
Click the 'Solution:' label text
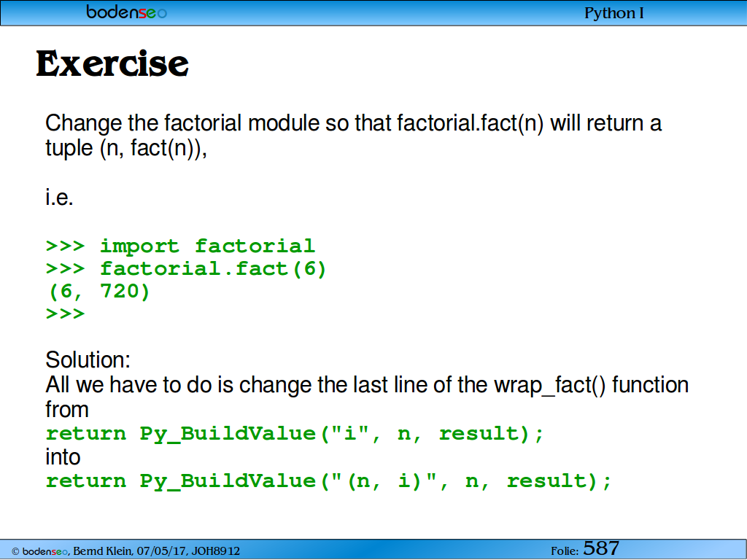coord(88,360)
